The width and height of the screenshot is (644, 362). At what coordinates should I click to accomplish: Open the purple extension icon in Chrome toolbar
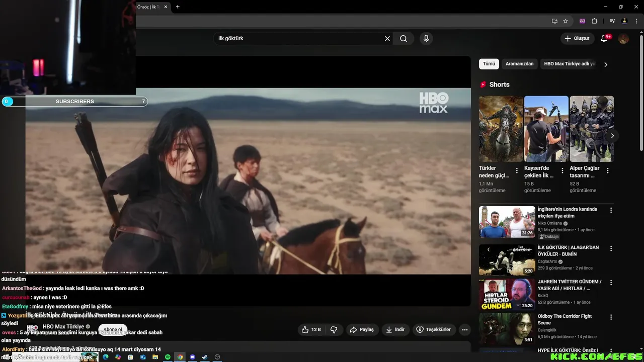pos(583,21)
